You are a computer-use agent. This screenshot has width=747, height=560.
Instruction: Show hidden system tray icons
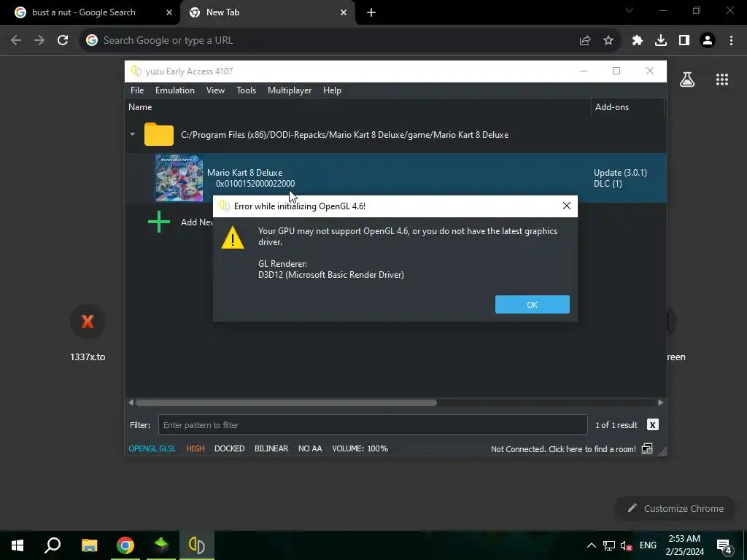click(591, 545)
